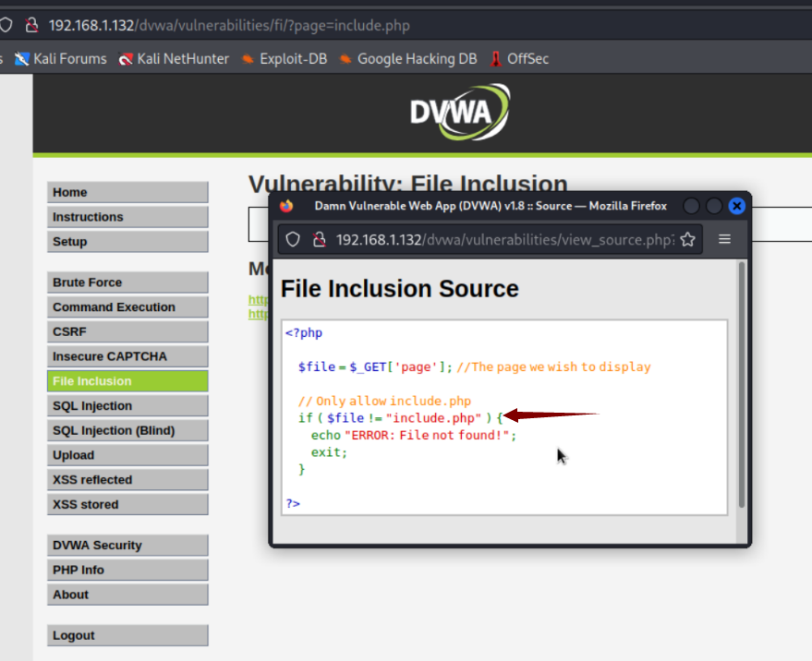Click the insecure lock icon in main address bar
The image size is (812, 661).
coord(31,25)
